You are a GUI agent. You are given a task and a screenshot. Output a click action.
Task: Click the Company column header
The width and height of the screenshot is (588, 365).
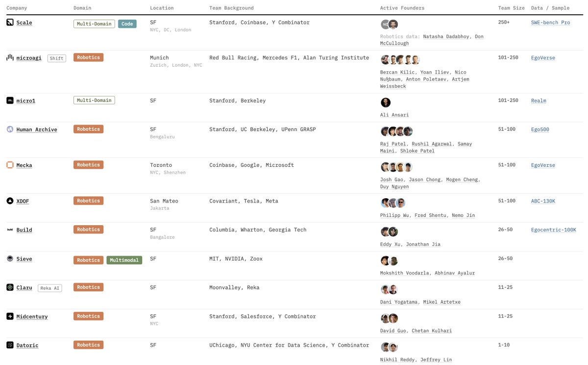(17, 8)
